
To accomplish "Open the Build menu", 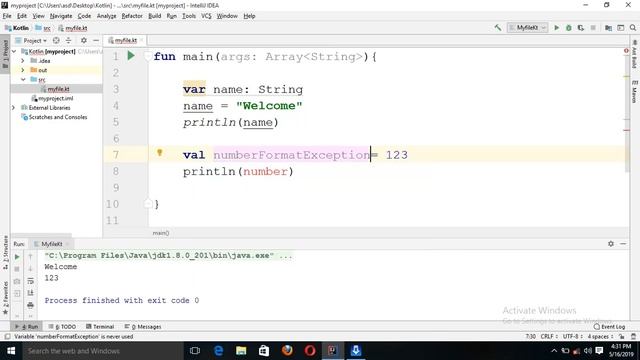I will coord(154,16).
